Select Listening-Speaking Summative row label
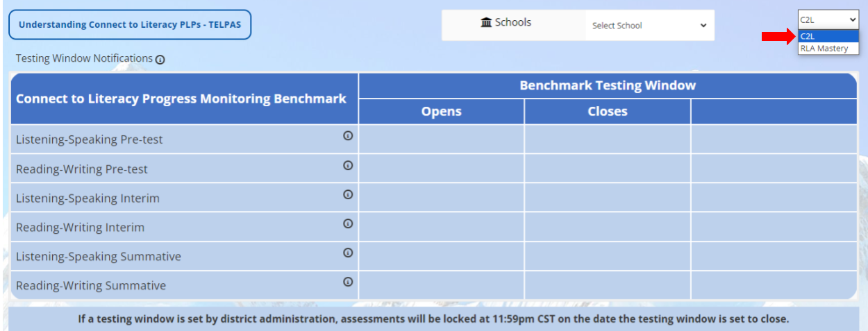 [x=99, y=257]
